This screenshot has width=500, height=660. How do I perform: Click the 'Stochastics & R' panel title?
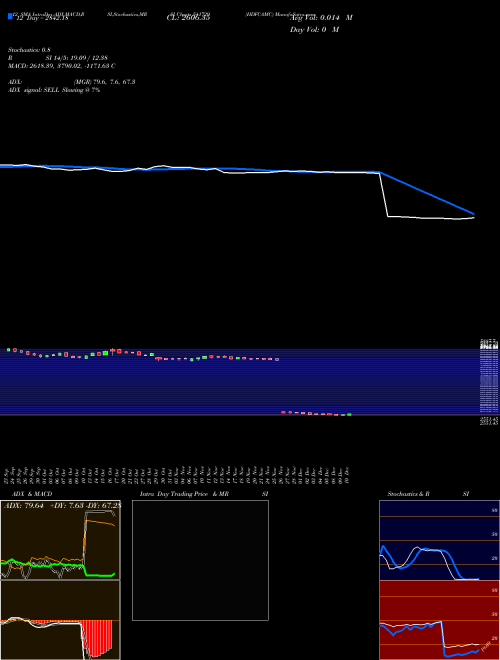point(408,494)
